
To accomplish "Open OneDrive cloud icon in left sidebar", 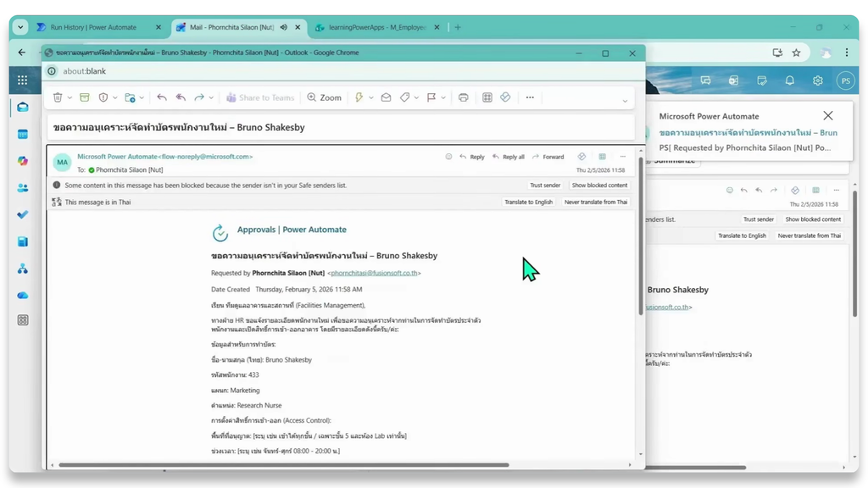I will pyautogui.click(x=23, y=296).
